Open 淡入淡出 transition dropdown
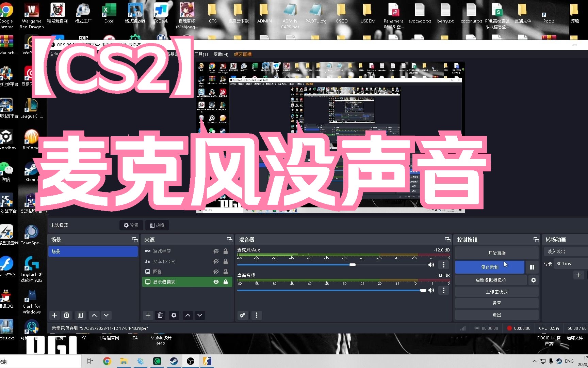 pos(566,251)
